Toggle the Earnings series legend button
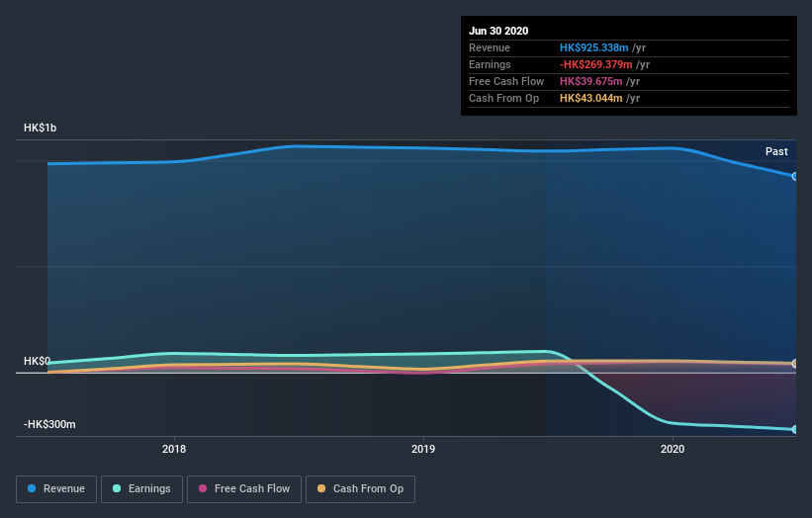 pos(141,489)
